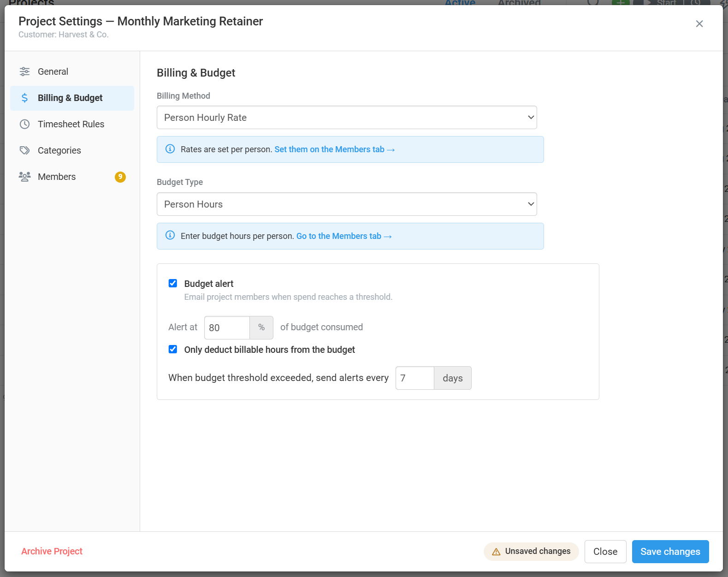Viewport: 728px width, 577px height.
Task: Click the dollar sign Billing icon
Action: (24, 98)
